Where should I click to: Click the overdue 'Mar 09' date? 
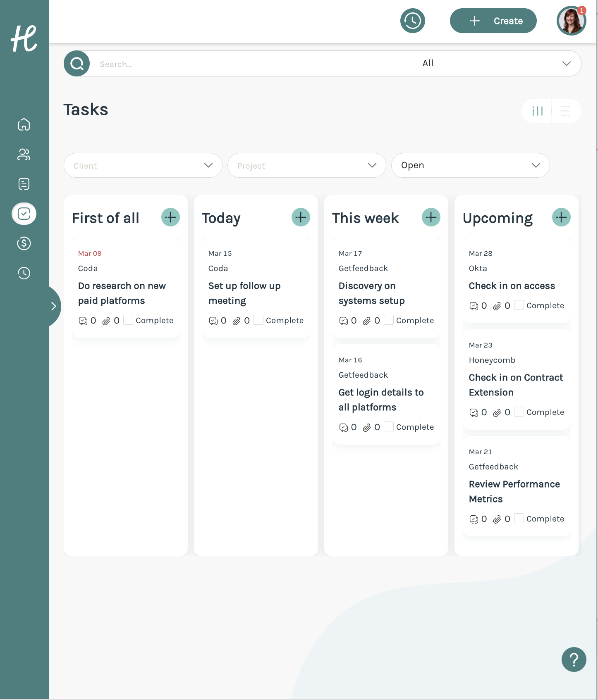click(x=90, y=253)
